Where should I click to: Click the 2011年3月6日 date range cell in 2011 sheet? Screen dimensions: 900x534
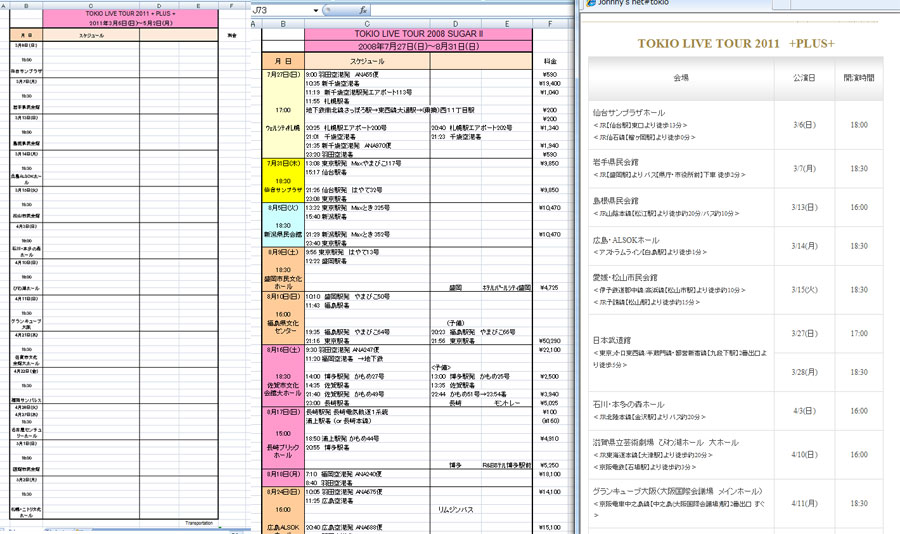(130, 23)
